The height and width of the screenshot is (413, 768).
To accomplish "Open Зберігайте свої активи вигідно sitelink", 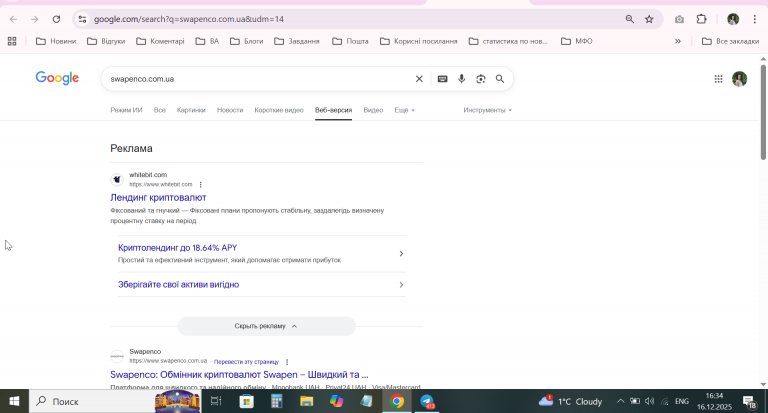I will pyautogui.click(x=178, y=285).
